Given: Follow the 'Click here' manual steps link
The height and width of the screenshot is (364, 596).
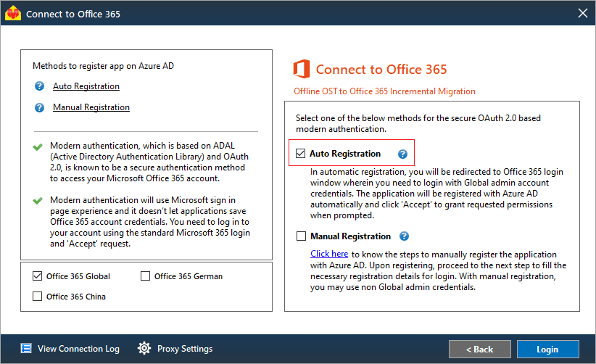Looking at the screenshot, I should (x=329, y=254).
